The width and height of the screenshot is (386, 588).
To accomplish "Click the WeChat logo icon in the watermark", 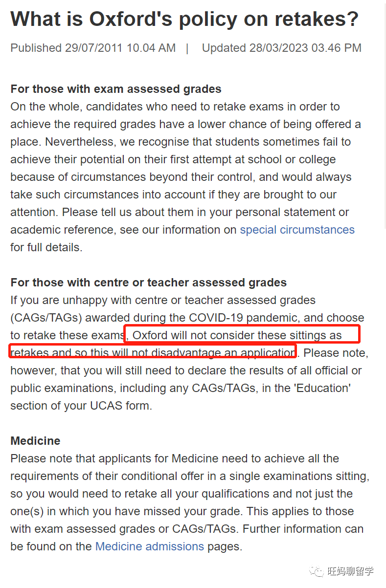I will (x=318, y=571).
